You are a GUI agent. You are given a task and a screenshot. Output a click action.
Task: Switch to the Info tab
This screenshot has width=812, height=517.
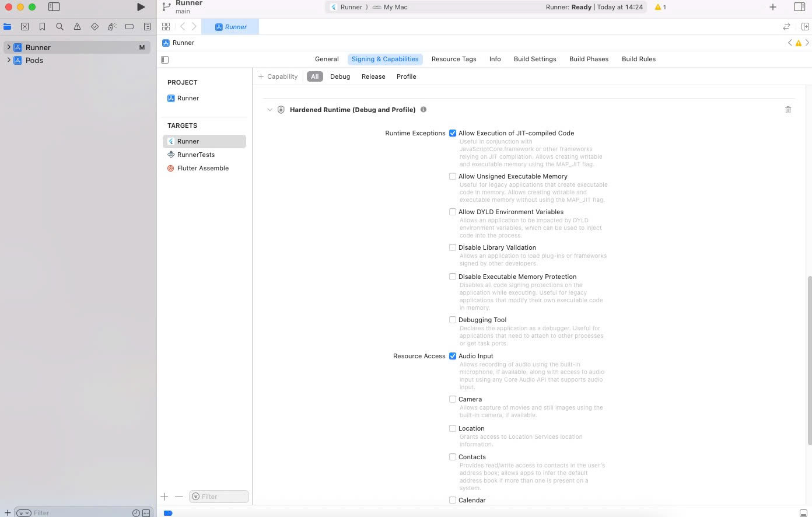495,59
